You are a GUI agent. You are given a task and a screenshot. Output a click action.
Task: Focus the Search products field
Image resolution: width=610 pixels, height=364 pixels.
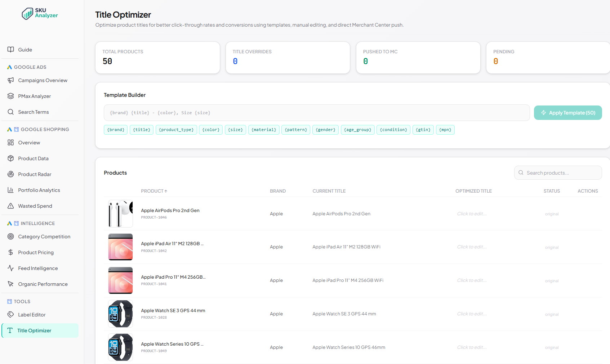coord(558,173)
